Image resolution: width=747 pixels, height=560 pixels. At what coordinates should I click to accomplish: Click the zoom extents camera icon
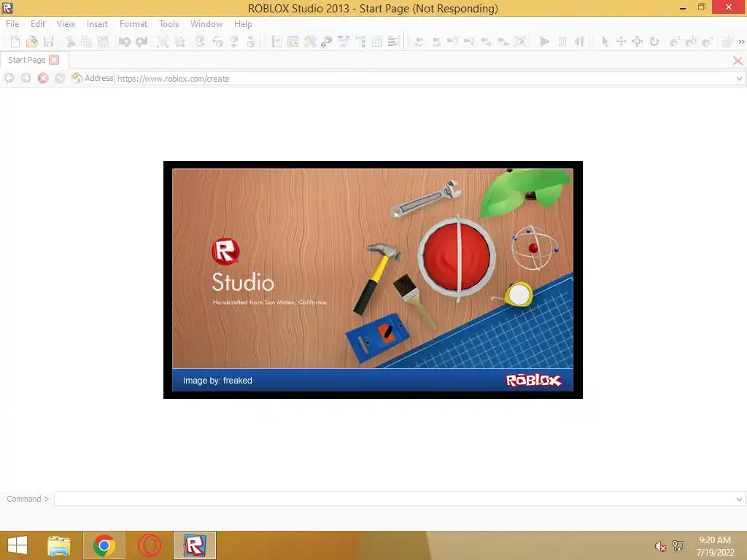point(520,42)
